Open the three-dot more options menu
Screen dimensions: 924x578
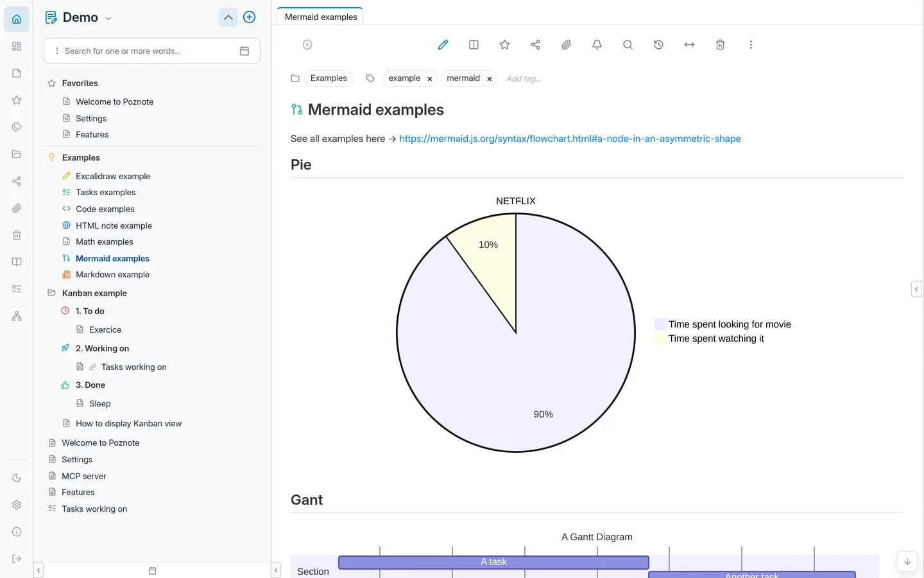coord(751,45)
